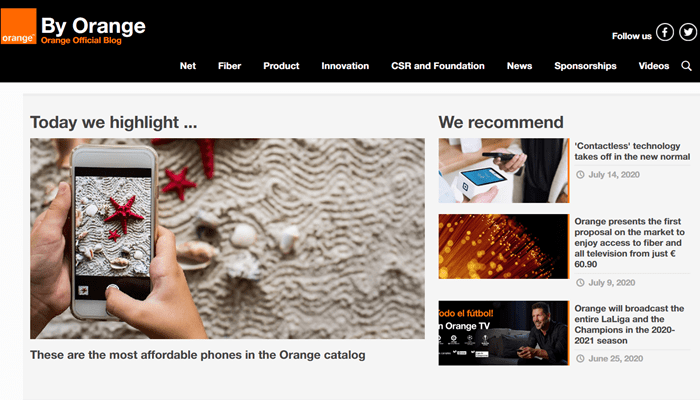
Task: Click the clock icon beside June 25, 2020
Action: 580,358
